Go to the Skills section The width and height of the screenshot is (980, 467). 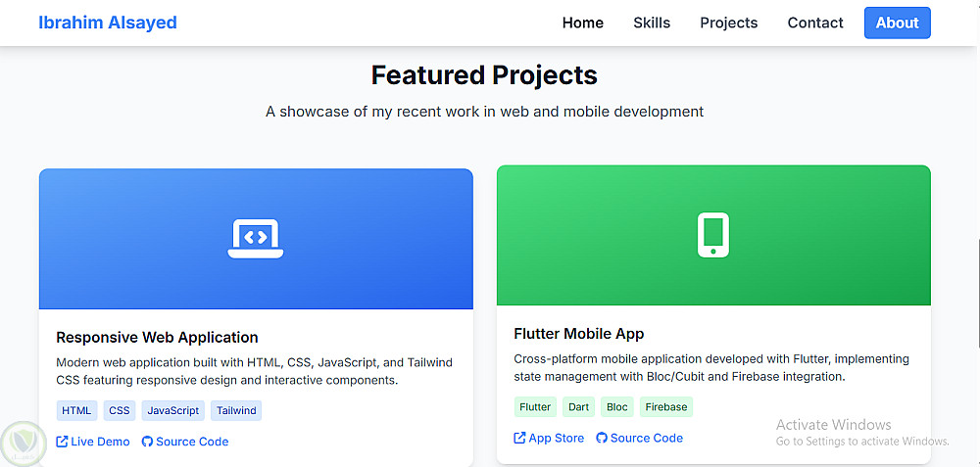click(652, 23)
